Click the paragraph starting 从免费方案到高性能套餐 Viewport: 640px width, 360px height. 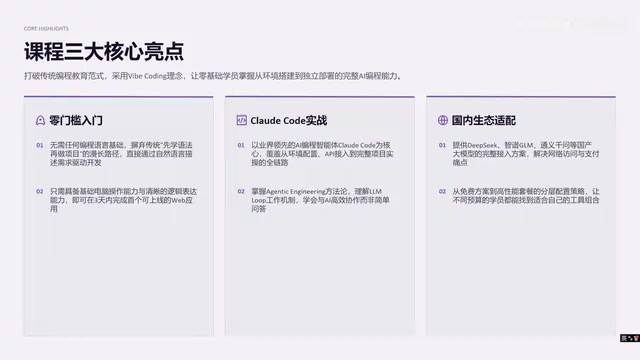click(526, 196)
